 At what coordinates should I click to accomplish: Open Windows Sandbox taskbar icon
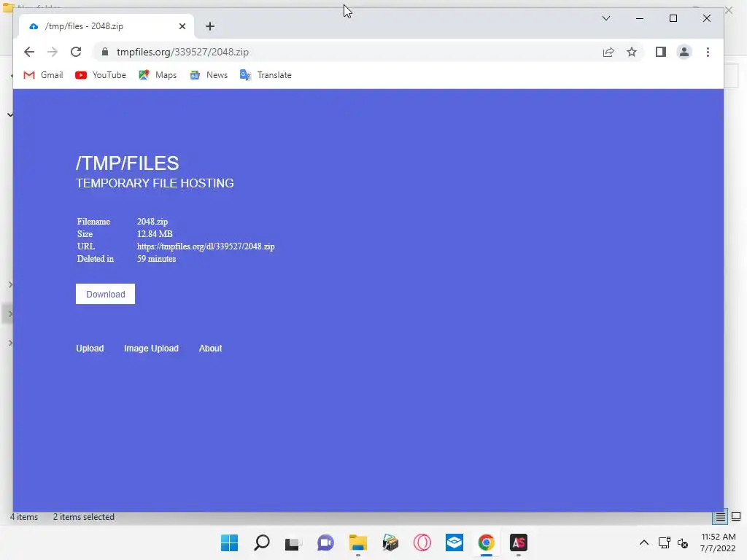[454, 542]
